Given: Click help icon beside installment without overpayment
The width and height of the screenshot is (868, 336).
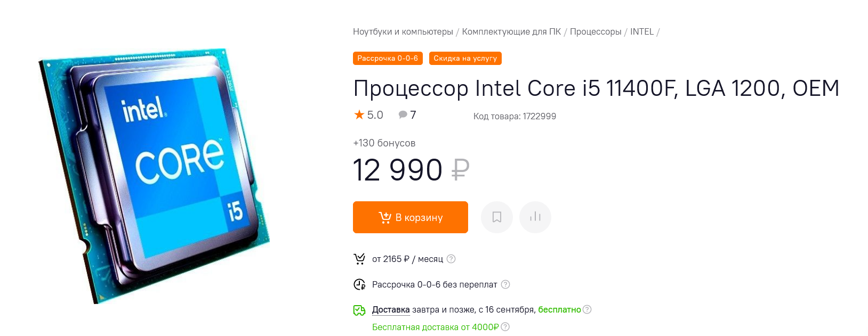Looking at the screenshot, I should [505, 284].
